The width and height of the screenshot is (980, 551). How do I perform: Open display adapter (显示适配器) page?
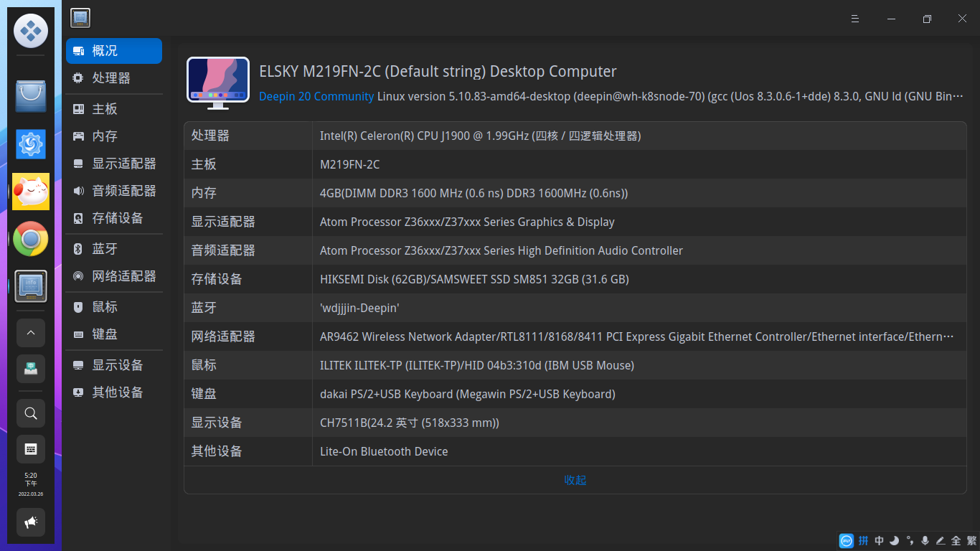pyautogui.click(x=123, y=164)
